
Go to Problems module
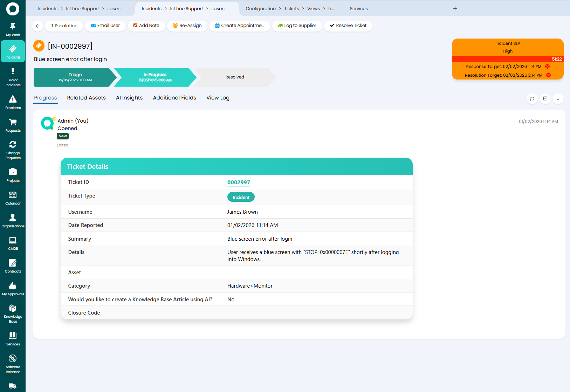(x=13, y=103)
